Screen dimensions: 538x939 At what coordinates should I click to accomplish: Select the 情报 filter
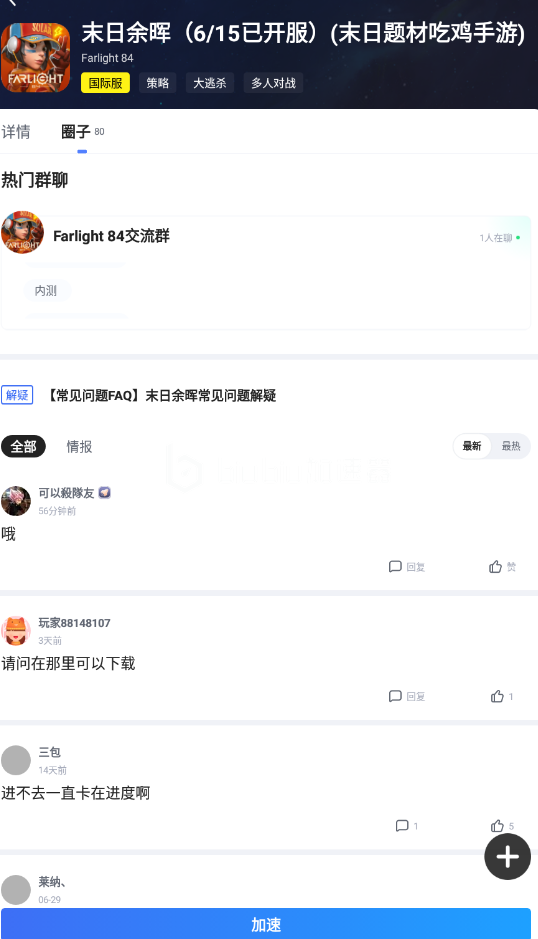pos(79,446)
